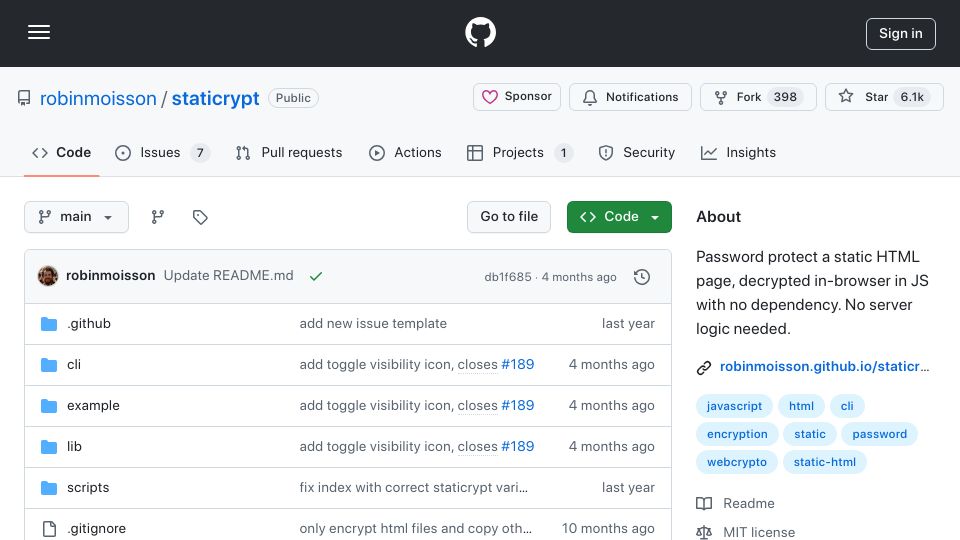Click the link chain icon in About
960x540 pixels.
click(x=704, y=367)
